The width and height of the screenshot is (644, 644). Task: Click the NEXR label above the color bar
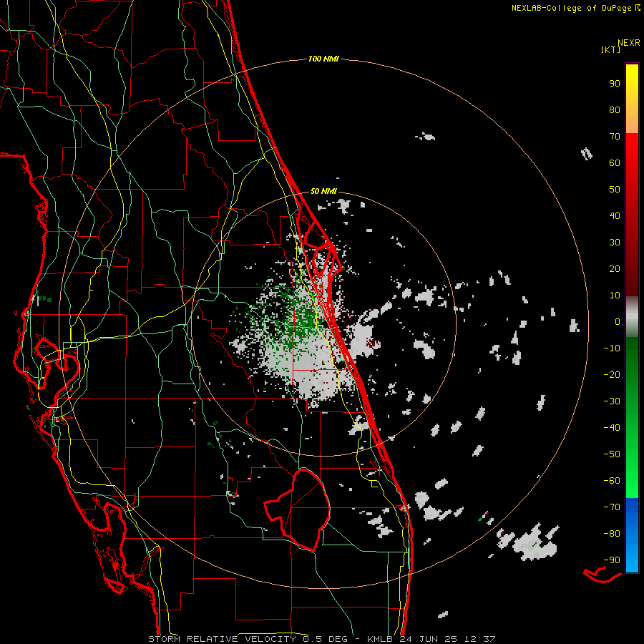(628, 43)
